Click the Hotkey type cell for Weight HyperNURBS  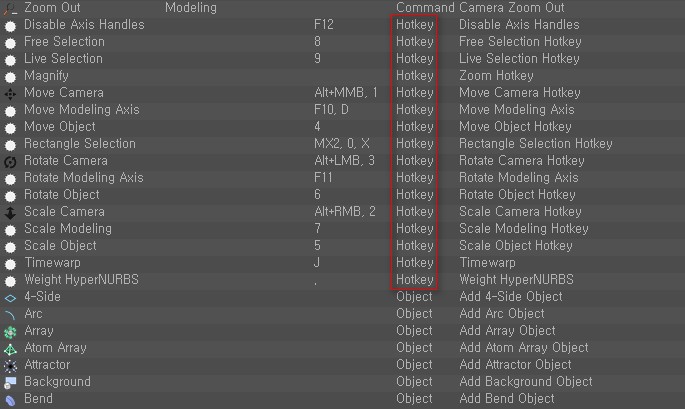point(414,280)
